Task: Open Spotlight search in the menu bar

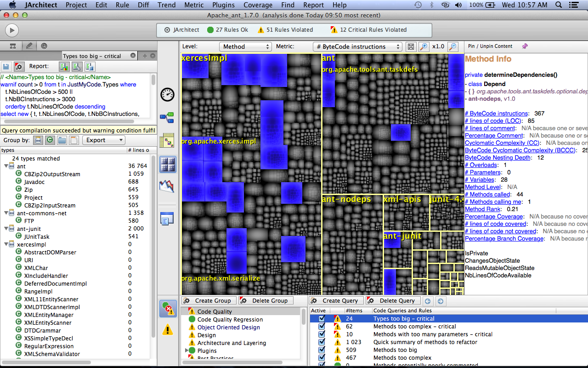Action: tap(559, 5)
